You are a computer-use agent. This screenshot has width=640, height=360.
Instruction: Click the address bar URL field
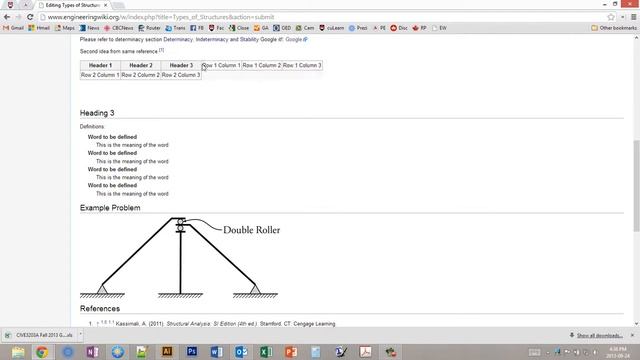[x=322, y=17]
